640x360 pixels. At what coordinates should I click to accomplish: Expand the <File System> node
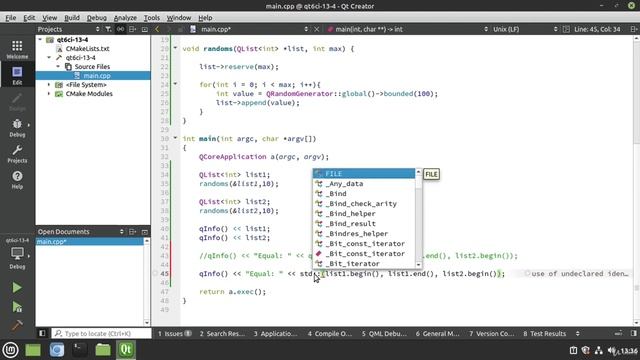coord(49,84)
